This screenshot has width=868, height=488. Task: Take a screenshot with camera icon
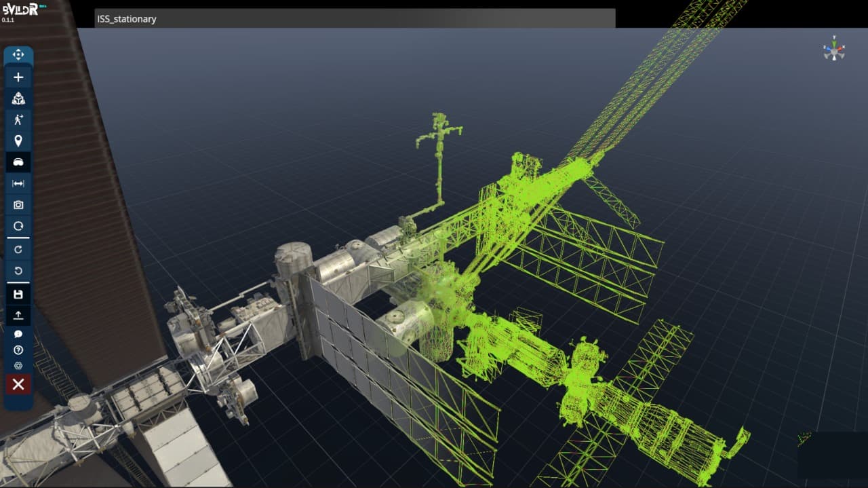pyautogui.click(x=18, y=204)
